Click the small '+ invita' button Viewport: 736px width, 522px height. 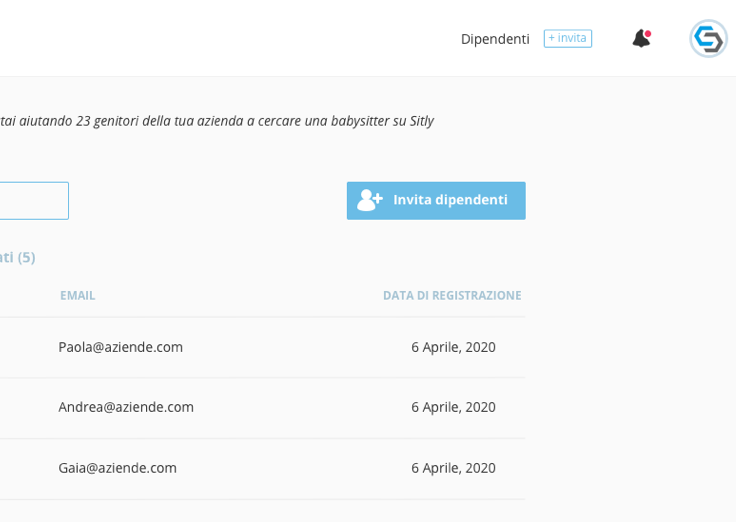[x=567, y=38]
